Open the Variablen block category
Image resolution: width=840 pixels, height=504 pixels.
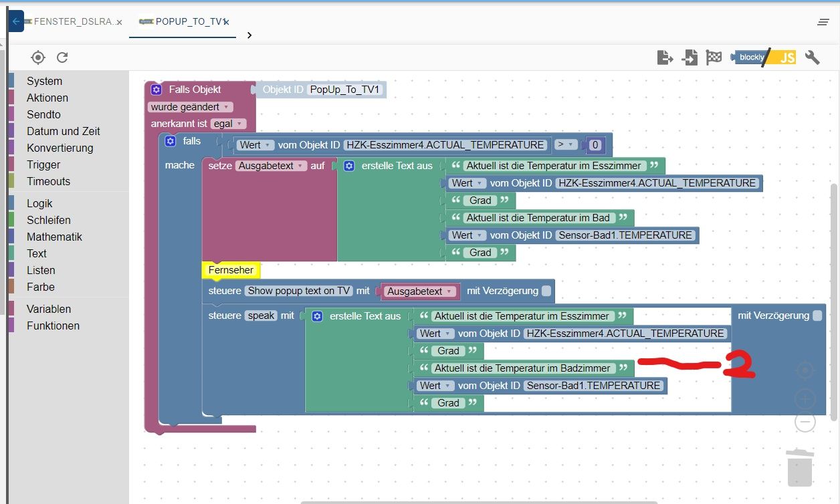click(x=49, y=309)
